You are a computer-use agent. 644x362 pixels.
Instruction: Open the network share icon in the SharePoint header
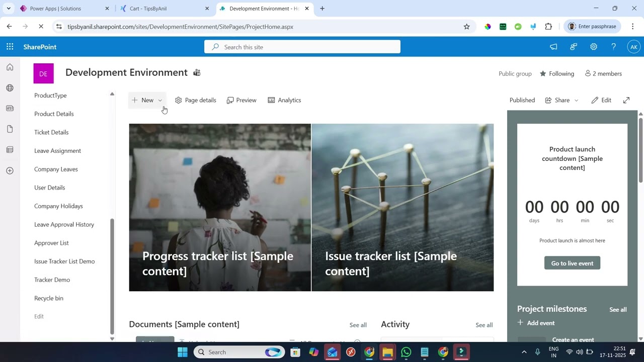pyautogui.click(x=574, y=47)
